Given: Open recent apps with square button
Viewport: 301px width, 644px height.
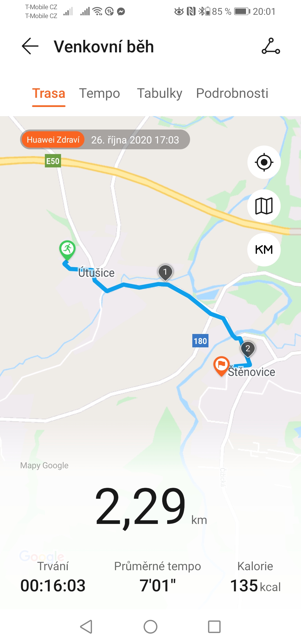Looking at the screenshot, I should click(214, 627).
